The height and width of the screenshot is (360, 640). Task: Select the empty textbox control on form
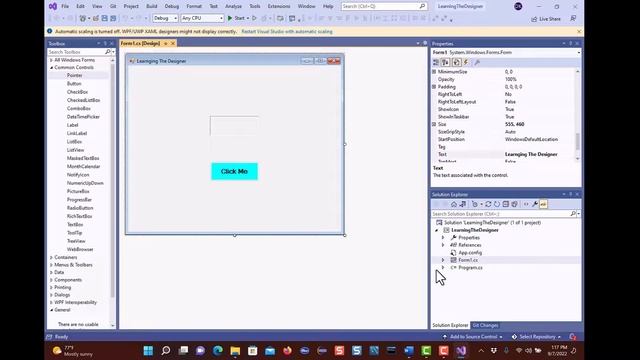(x=234, y=126)
